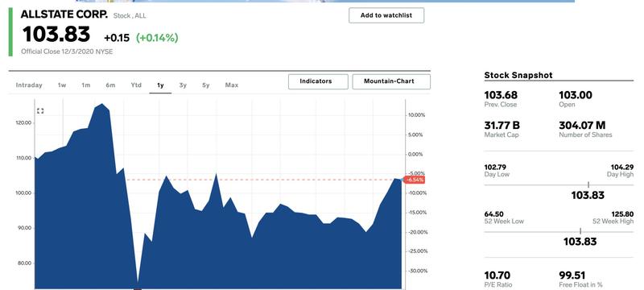
Task: Select the 6m chart range
Action: [110, 85]
